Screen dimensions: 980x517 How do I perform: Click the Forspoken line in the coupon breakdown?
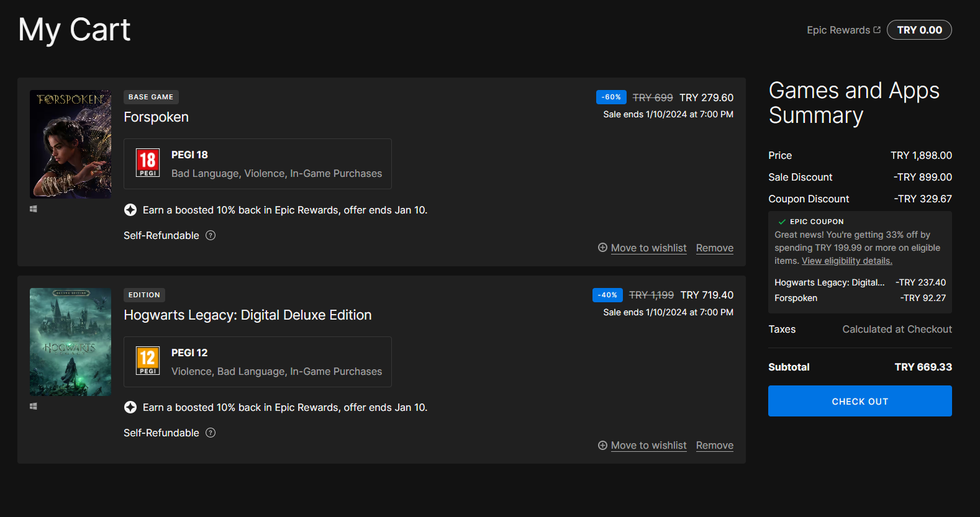[796, 298]
